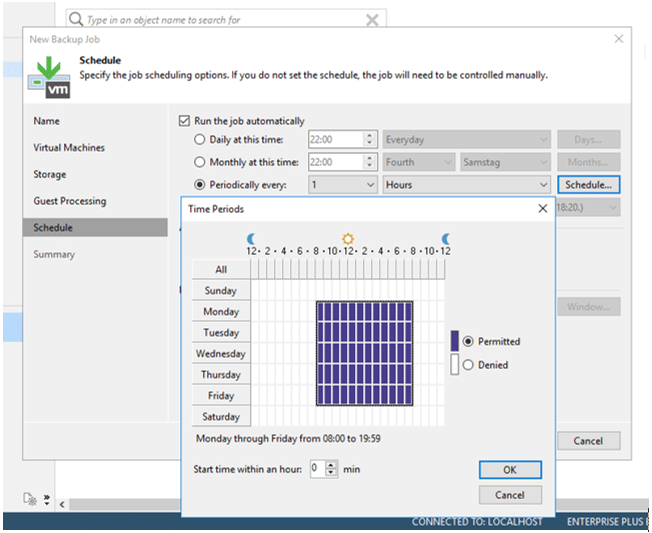Uncheck Run the job automatically
652x533 pixels.
coord(184,121)
